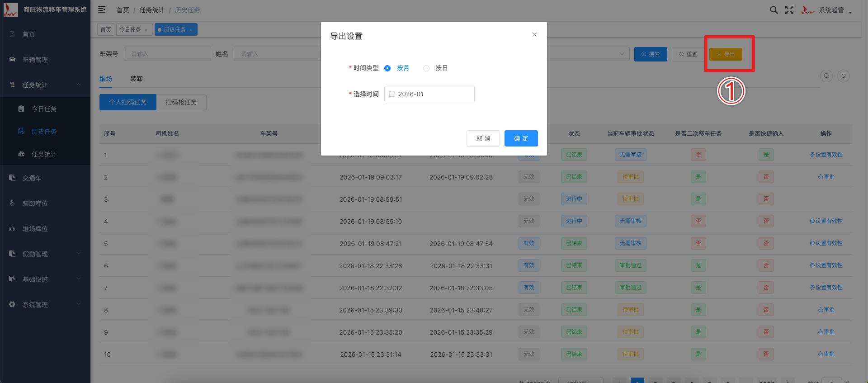Close the 导出设置 dialog with X
The width and height of the screenshot is (868, 383).
[x=534, y=34]
